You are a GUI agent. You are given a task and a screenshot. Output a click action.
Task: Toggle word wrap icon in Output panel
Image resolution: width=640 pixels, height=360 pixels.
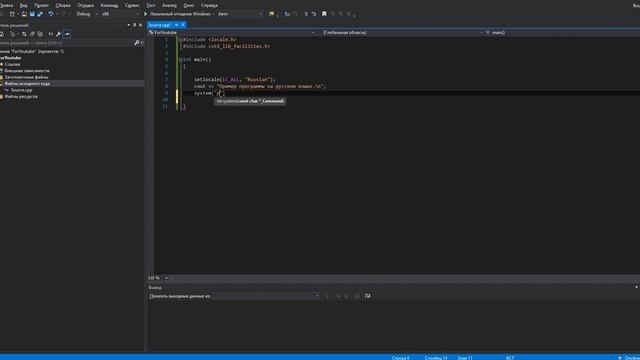coord(368,296)
